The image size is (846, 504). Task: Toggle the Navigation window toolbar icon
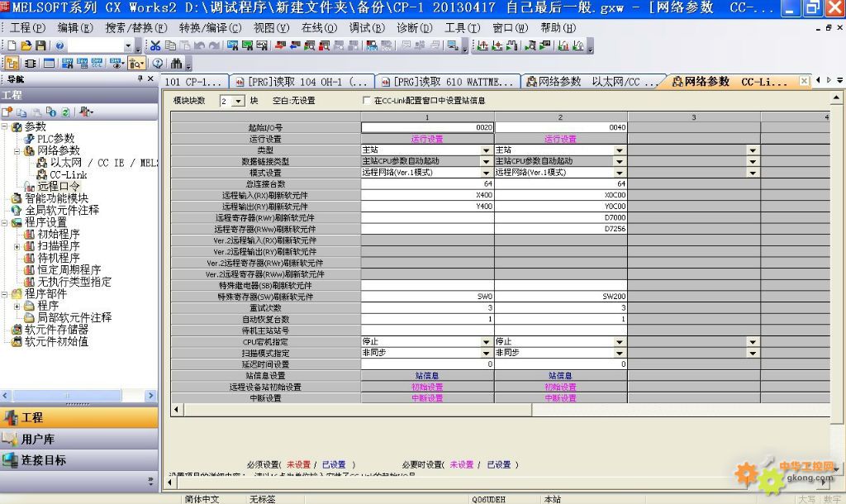coord(12,64)
